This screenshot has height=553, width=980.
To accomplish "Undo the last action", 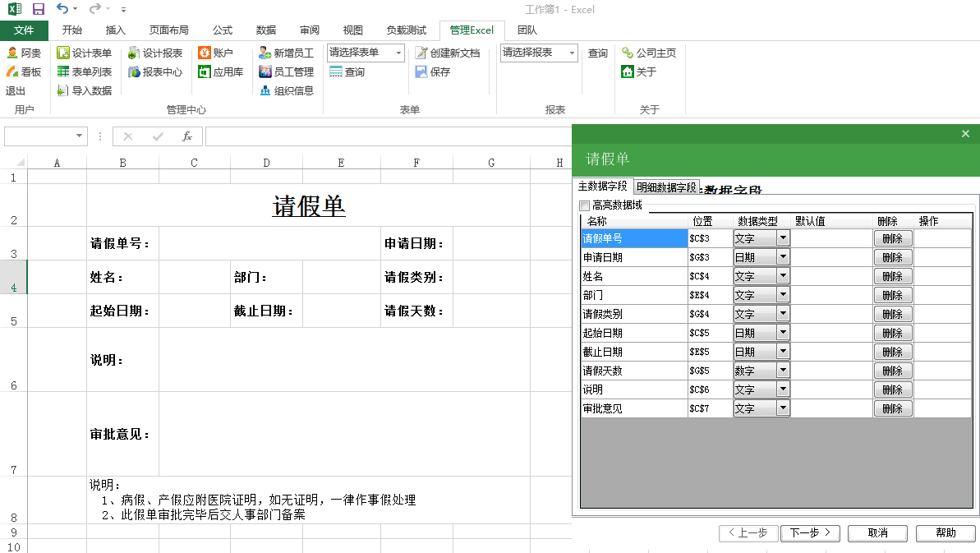I will pos(62,9).
